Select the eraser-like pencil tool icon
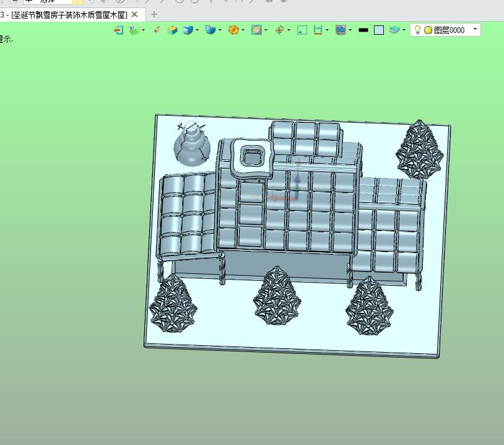The height and width of the screenshot is (445, 504). (x=157, y=30)
